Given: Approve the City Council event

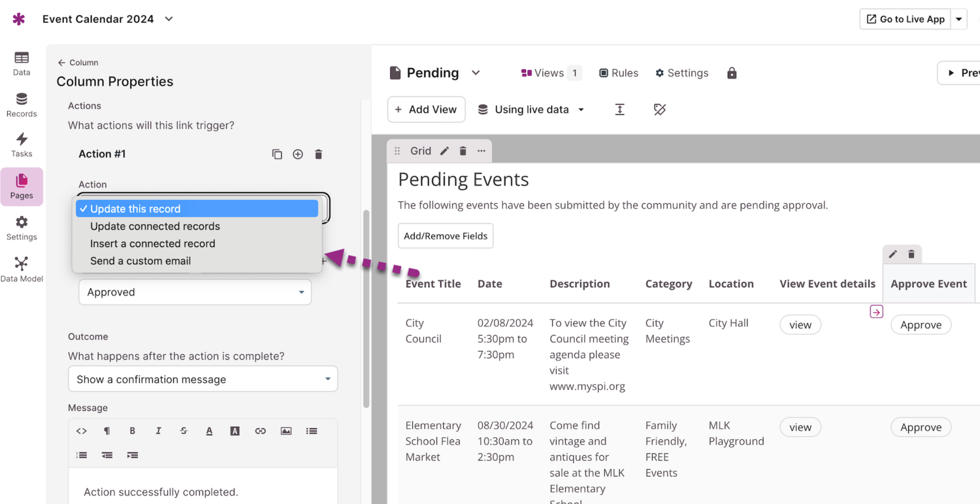Looking at the screenshot, I should coord(921,325).
